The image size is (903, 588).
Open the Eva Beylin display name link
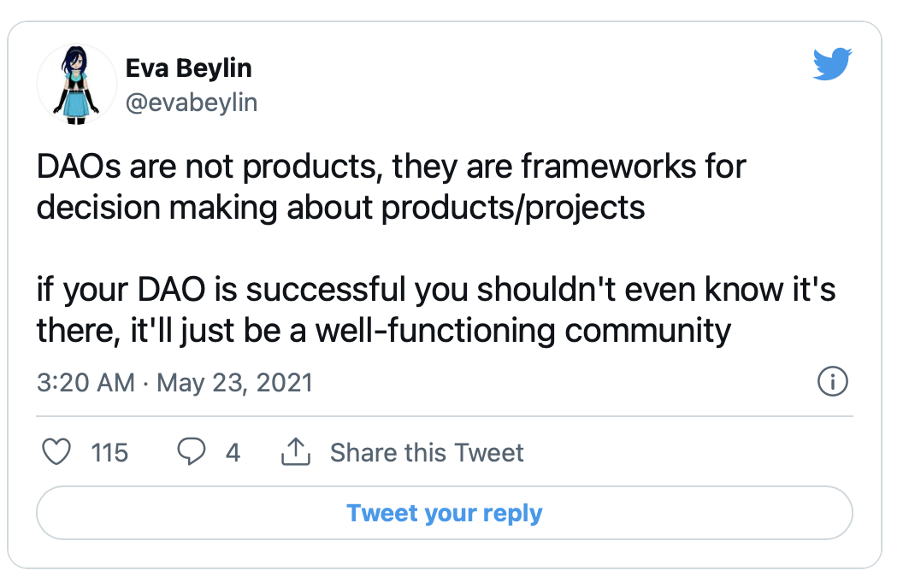[189, 68]
